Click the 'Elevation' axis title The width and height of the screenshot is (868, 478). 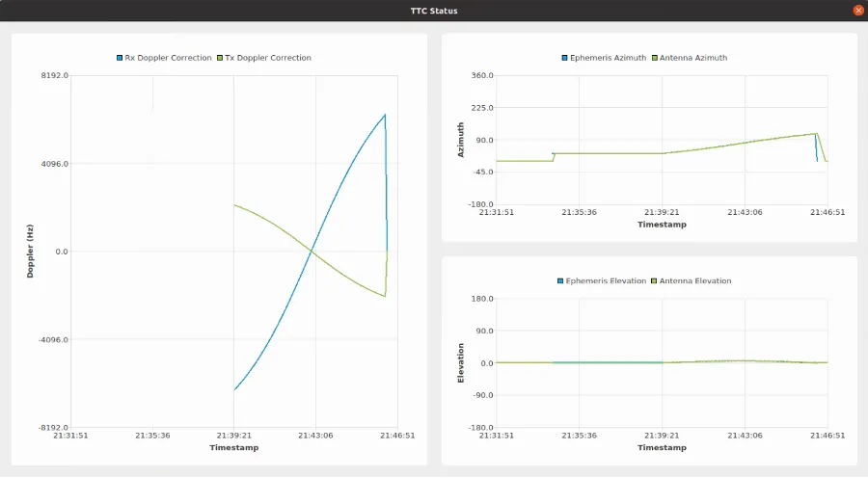pos(461,363)
